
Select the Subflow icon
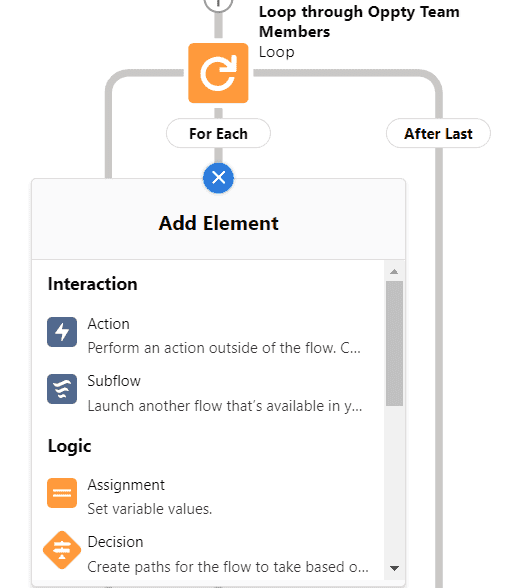coord(62,389)
